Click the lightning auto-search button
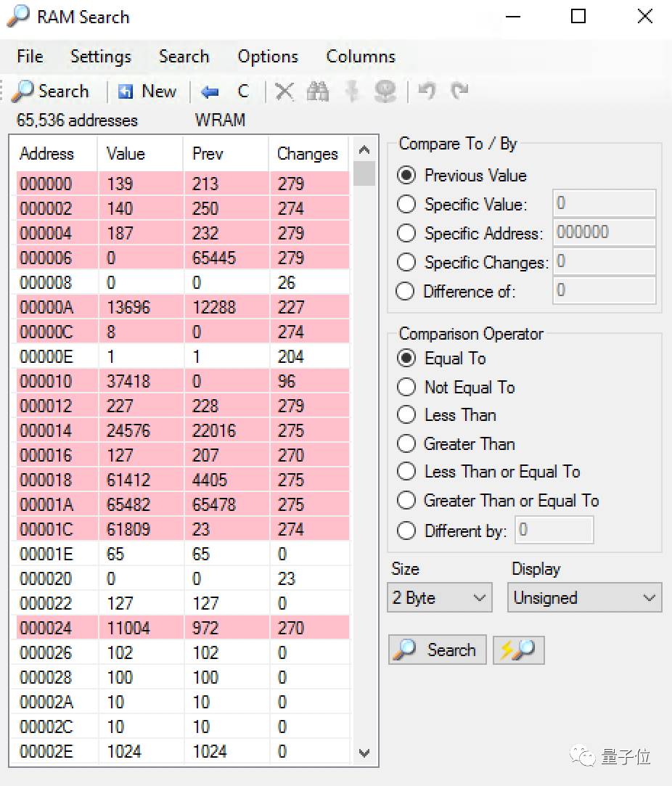This screenshot has height=786, width=672. click(519, 650)
